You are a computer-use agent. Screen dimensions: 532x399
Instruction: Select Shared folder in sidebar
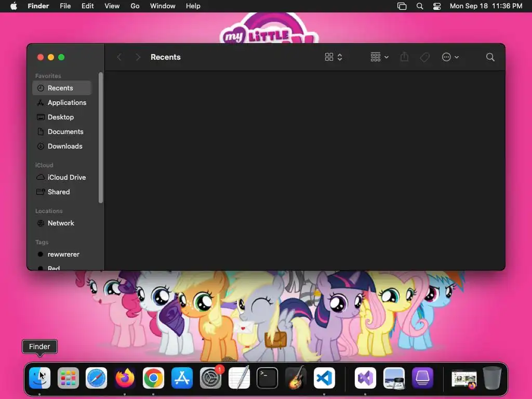62,192
